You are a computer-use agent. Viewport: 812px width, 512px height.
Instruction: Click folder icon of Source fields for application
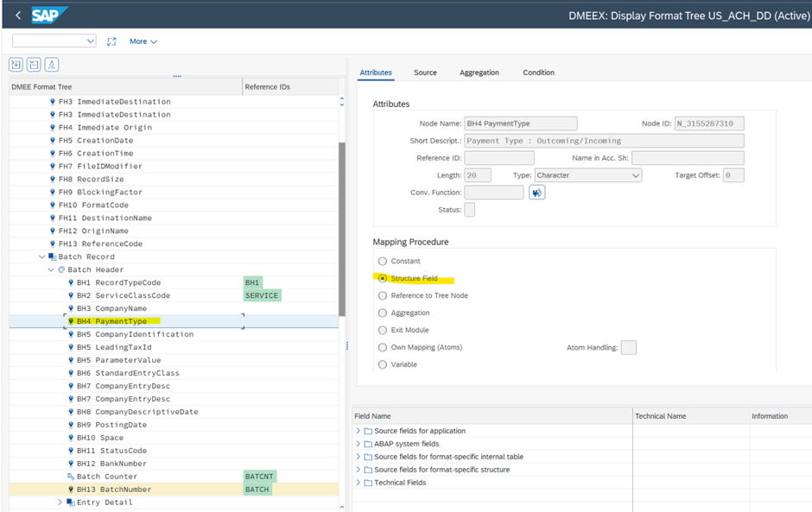[x=368, y=431]
